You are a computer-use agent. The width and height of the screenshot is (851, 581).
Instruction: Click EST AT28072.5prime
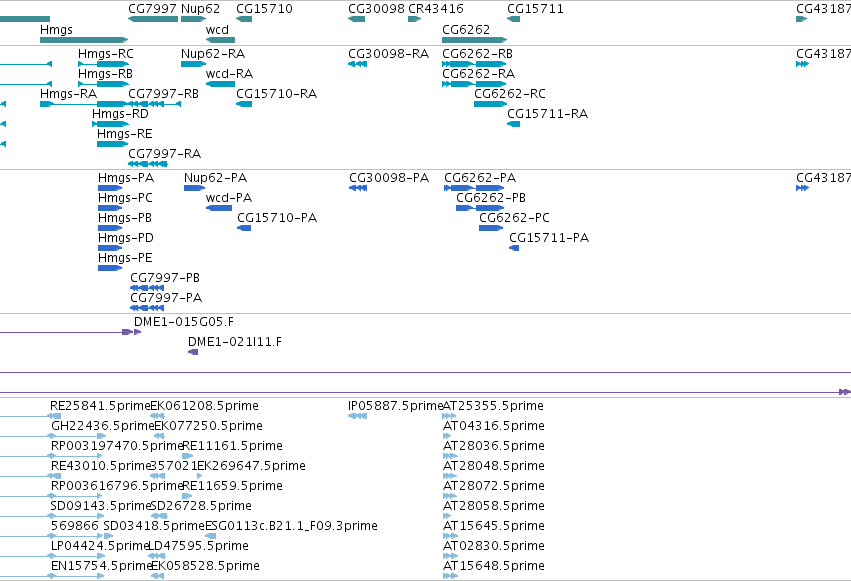coord(450,496)
